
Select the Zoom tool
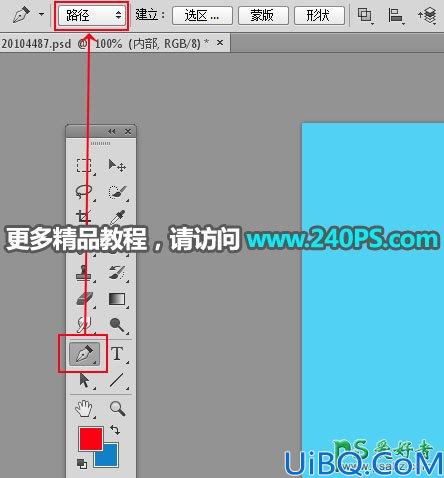[x=117, y=409]
